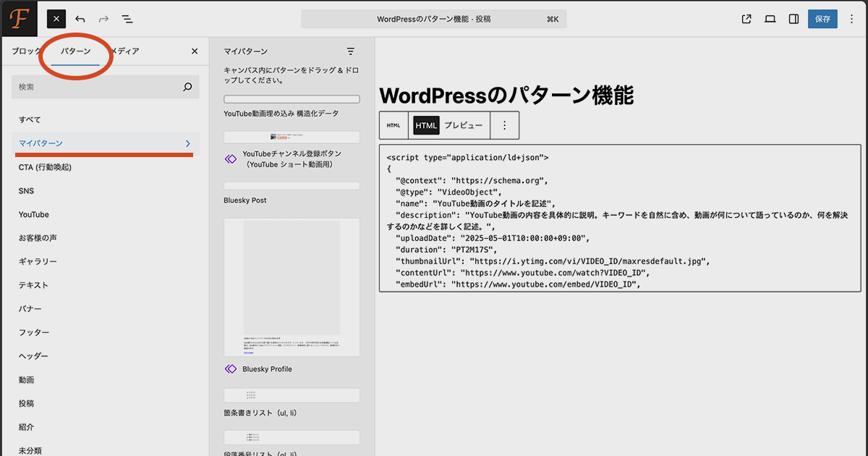Focus the 検索 search field
This screenshot has width=868, height=456.
click(x=106, y=87)
